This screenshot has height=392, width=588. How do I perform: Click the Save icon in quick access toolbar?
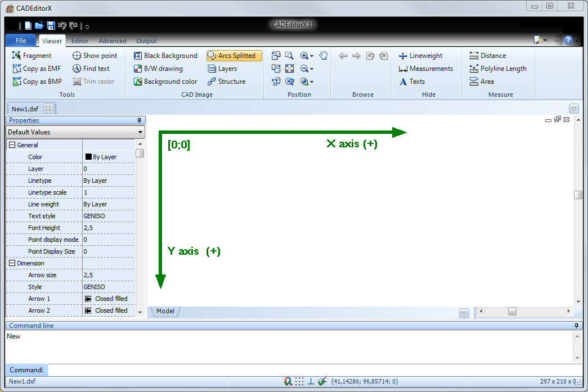pos(51,26)
